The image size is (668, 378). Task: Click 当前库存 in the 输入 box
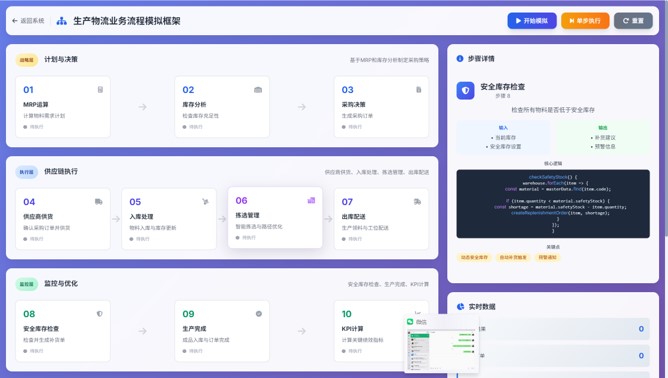(505, 138)
